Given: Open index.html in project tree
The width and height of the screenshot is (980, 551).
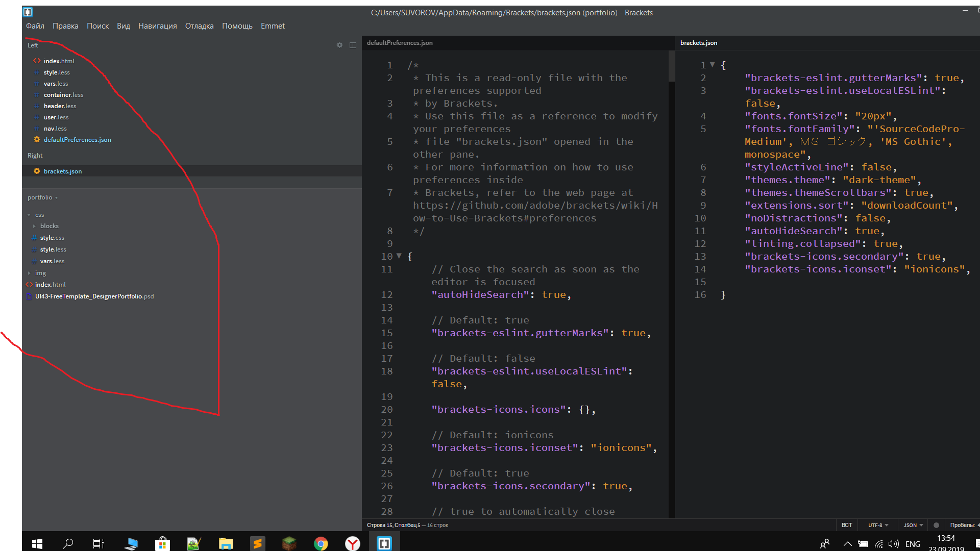Looking at the screenshot, I should (50, 285).
